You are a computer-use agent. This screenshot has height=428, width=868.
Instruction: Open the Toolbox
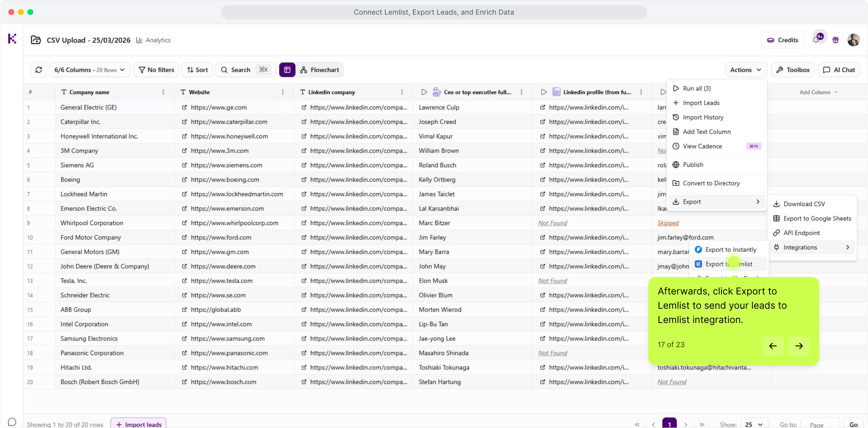(793, 70)
